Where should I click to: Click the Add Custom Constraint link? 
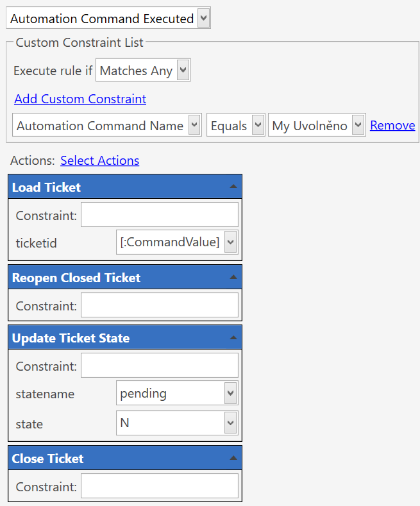point(80,99)
